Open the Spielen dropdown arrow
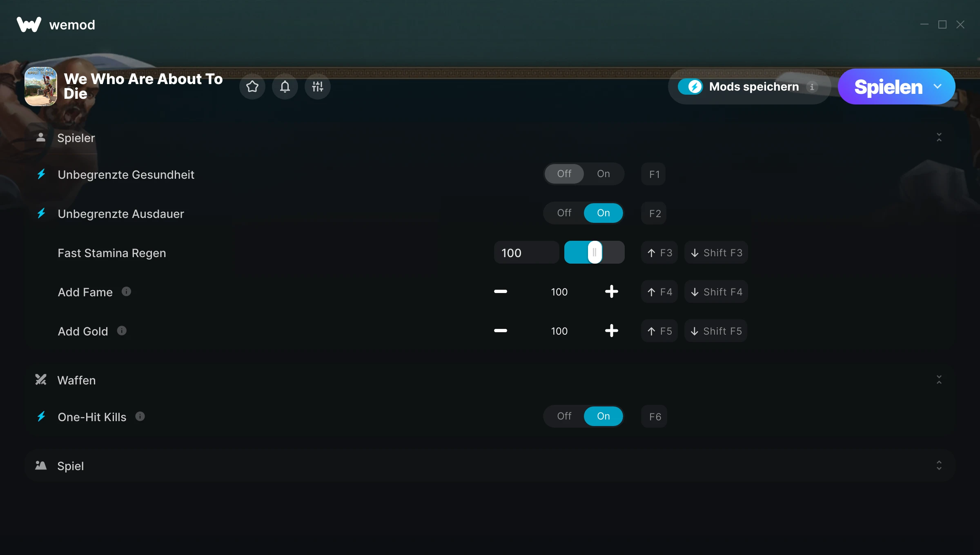The width and height of the screenshot is (980, 555). tap(938, 87)
